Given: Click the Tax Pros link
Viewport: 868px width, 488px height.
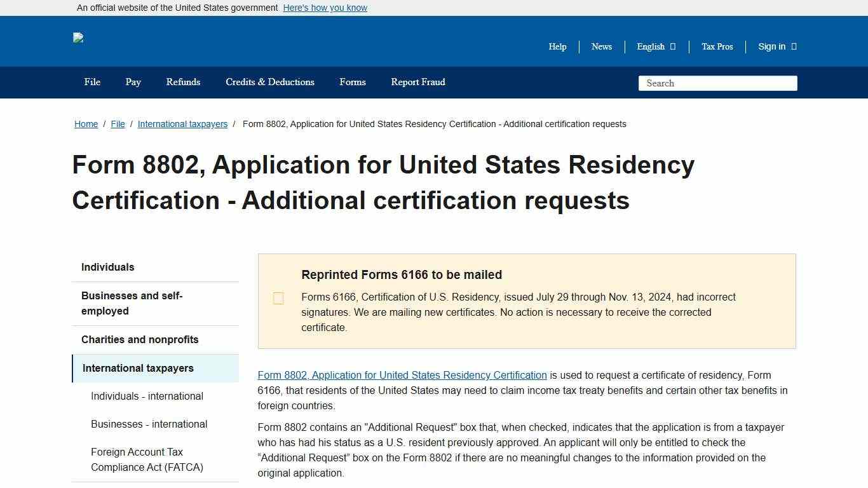Looking at the screenshot, I should (717, 46).
